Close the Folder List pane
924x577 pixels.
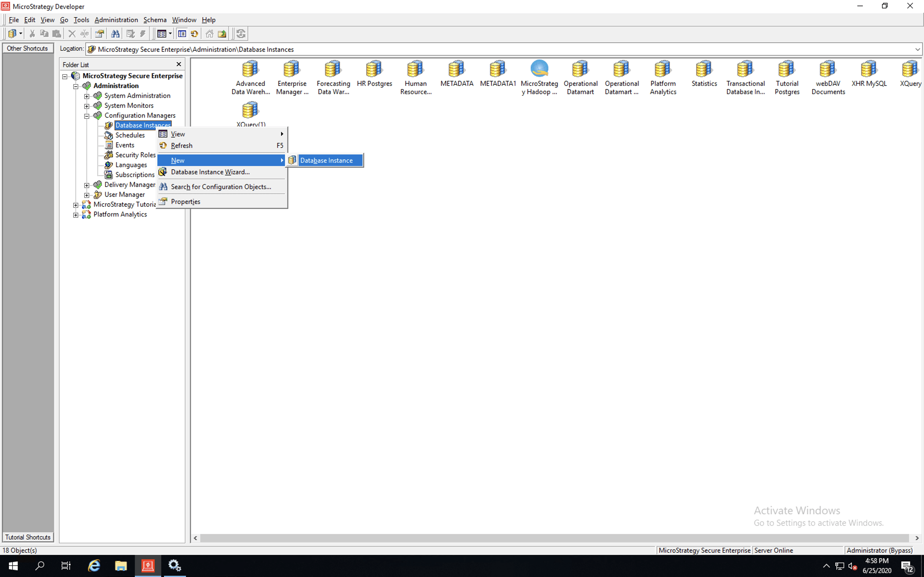coord(178,64)
